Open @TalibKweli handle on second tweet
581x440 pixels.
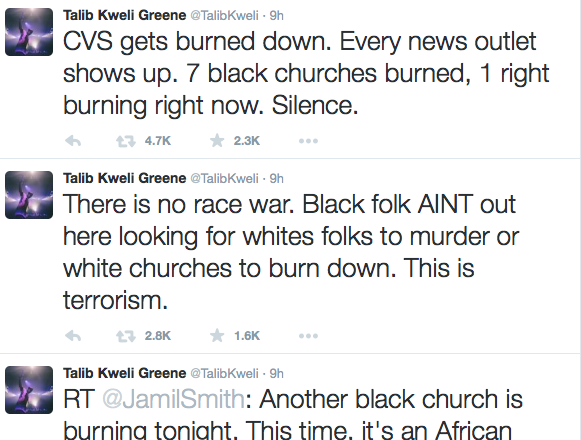point(225,178)
